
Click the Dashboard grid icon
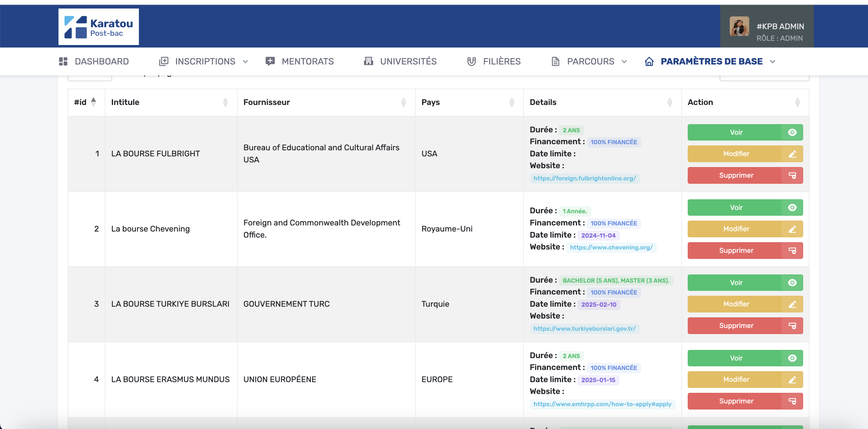(x=63, y=61)
